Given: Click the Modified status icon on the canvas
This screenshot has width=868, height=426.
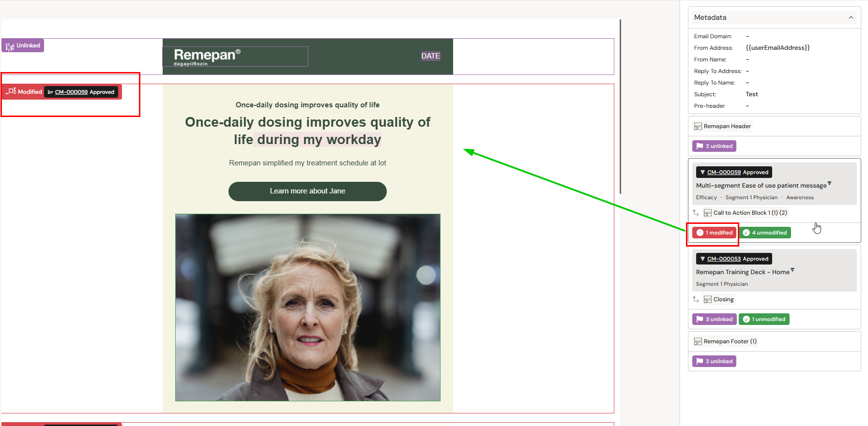Looking at the screenshot, I should (x=11, y=91).
